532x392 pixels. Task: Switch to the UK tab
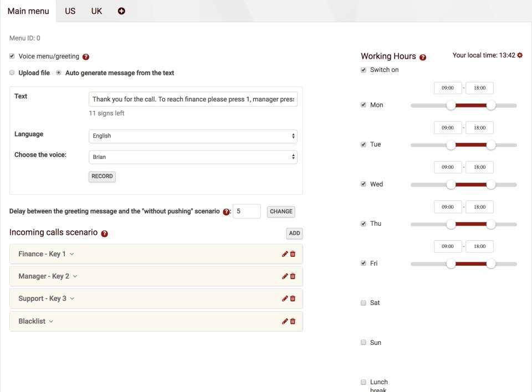point(96,11)
